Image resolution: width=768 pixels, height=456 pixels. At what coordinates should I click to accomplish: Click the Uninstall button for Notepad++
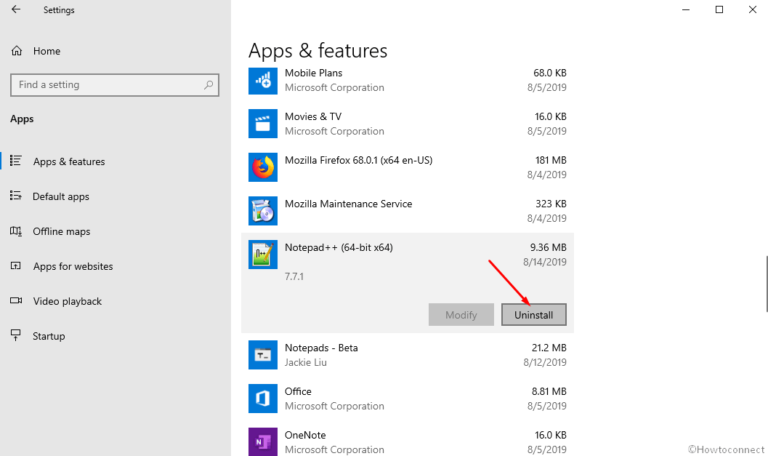(533, 314)
